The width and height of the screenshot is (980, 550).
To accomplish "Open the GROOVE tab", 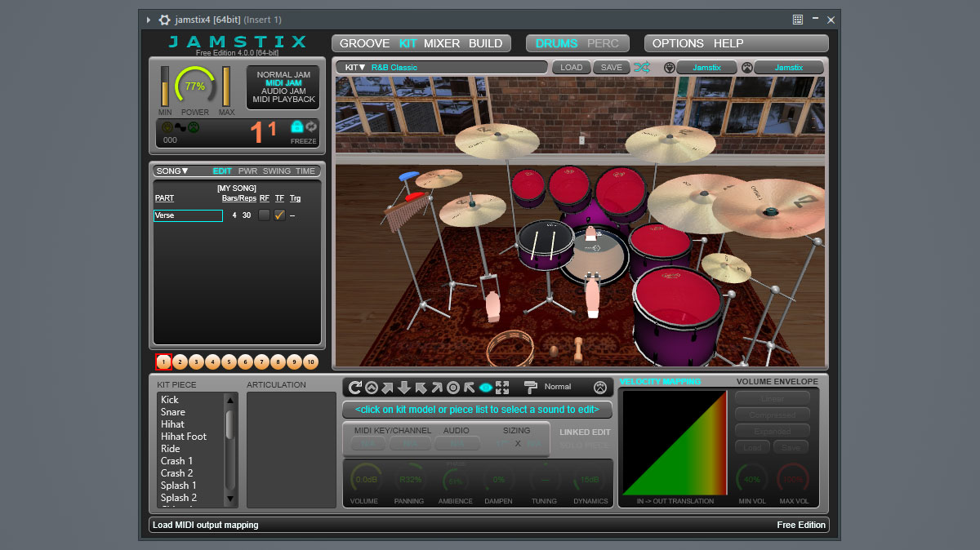I will click(x=364, y=43).
